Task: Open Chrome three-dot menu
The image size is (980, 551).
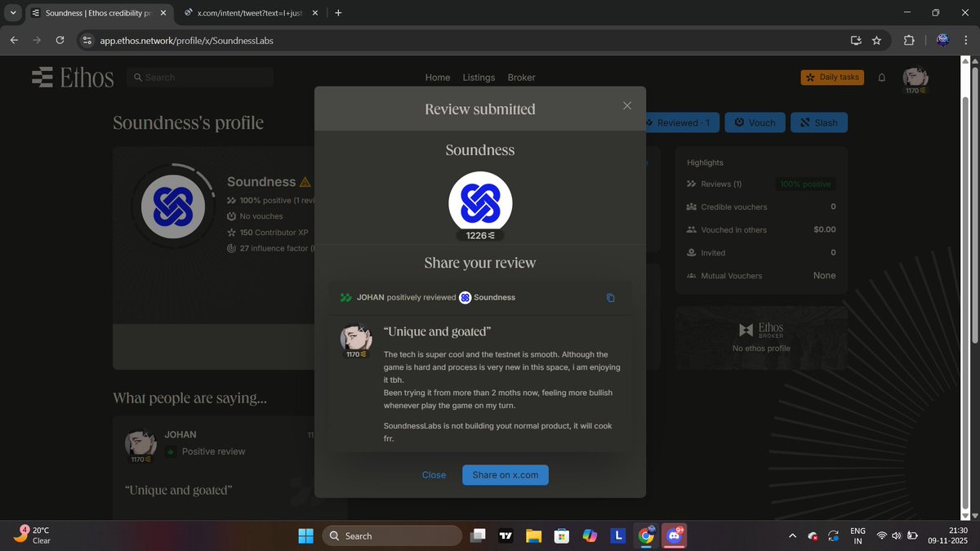Action: [967, 40]
